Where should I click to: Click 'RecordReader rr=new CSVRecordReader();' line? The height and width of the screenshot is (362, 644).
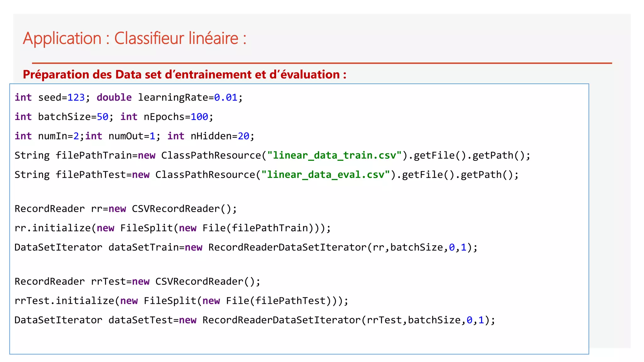126,209
